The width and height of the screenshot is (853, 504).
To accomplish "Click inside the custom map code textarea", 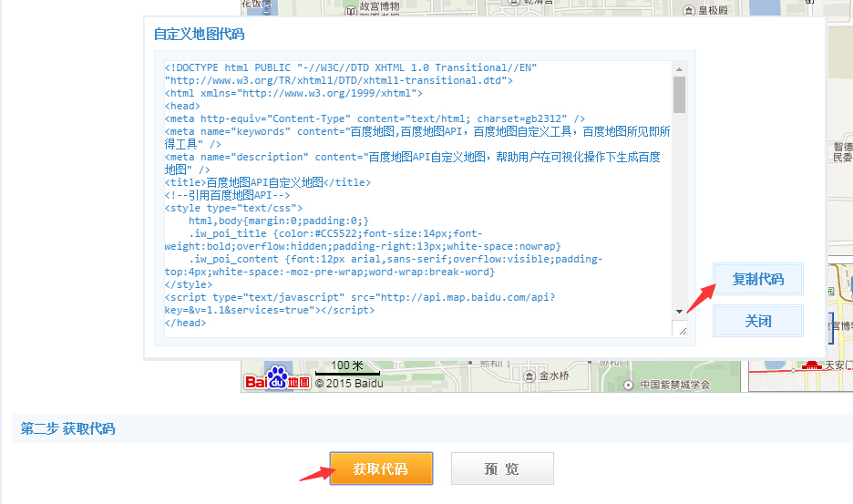I will [417, 199].
